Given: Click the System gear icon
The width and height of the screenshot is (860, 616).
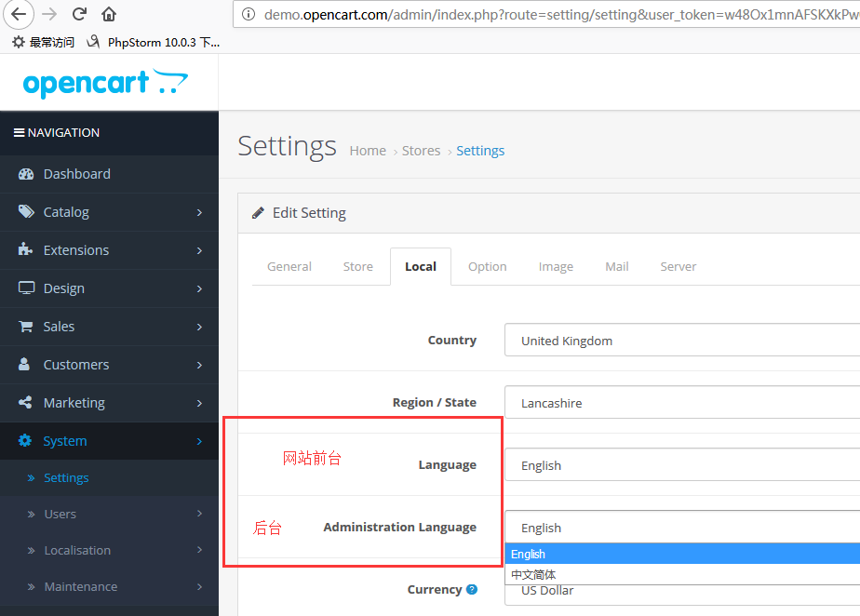Looking at the screenshot, I should (25, 440).
